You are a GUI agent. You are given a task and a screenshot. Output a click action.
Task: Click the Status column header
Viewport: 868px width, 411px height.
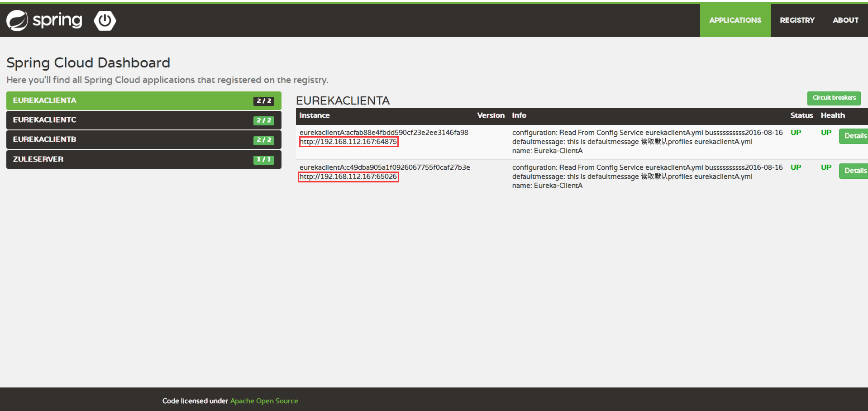pyautogui.click(x=801, y=115)
